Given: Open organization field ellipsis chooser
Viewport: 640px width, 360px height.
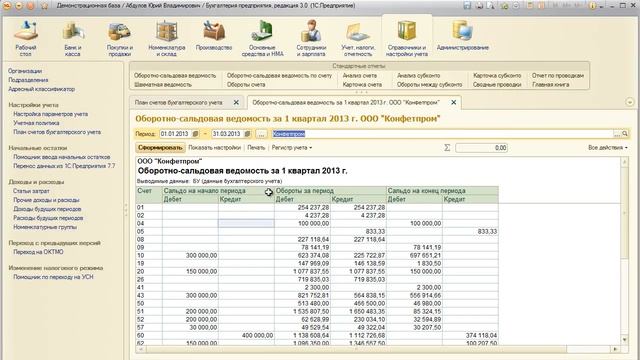Looking at the screenshot, I should [617, 134].
